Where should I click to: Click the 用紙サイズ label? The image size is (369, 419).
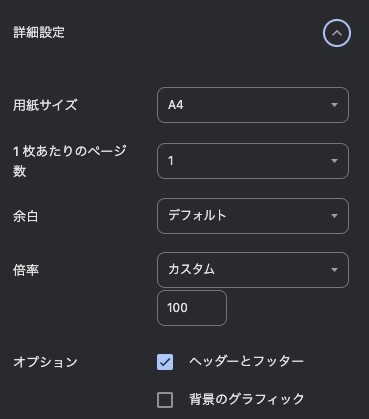click(45, 105)
